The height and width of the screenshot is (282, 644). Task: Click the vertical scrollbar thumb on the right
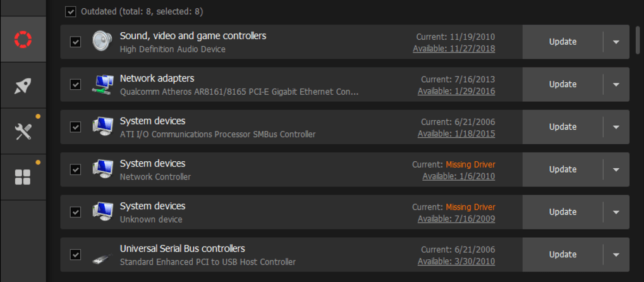click(638, 39)
